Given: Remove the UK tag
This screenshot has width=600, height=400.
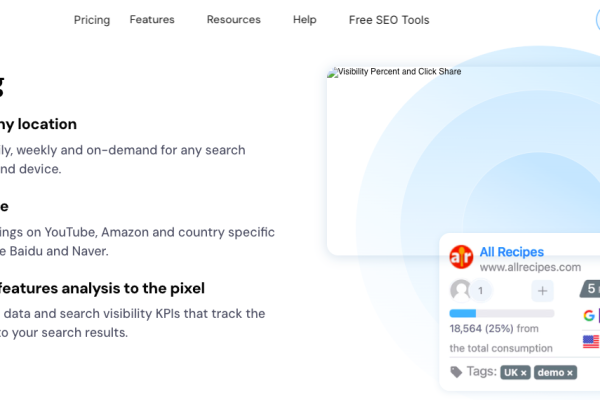Looking at the screenshot, I should (x=523, y=373).
